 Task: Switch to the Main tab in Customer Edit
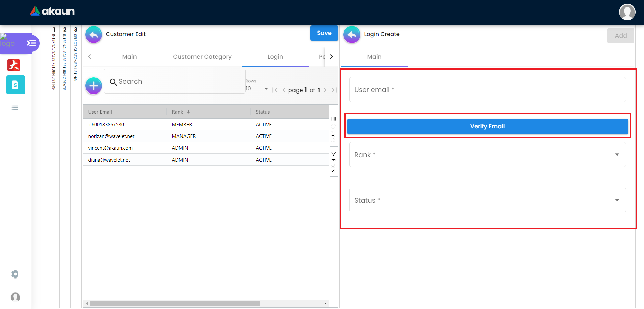coord(129,57)
